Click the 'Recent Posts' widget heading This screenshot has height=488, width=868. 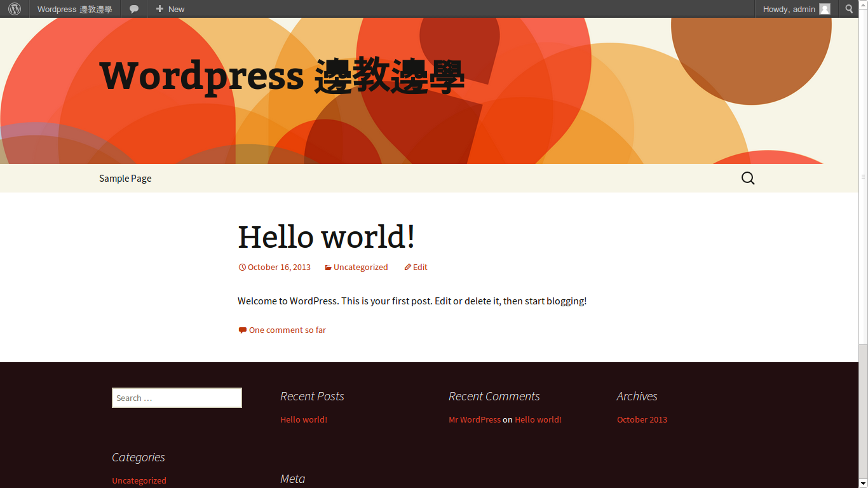[x=312, y=396]
